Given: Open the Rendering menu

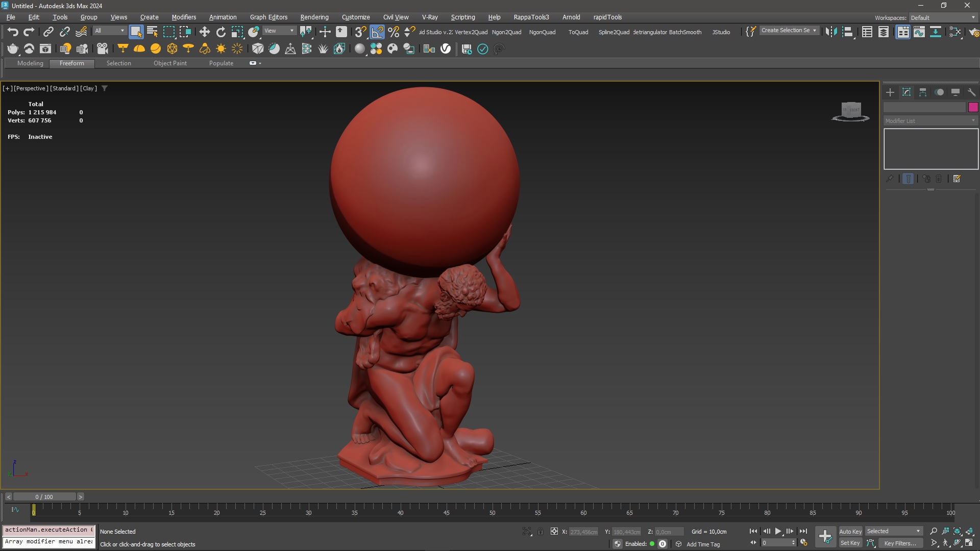Looking at the screenshot, I should [x=314, y=17].
